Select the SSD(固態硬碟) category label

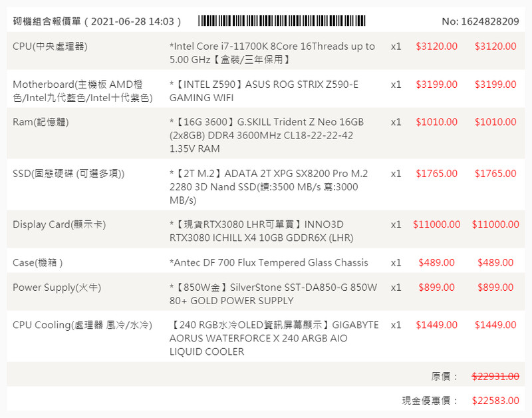click(68, 174)
